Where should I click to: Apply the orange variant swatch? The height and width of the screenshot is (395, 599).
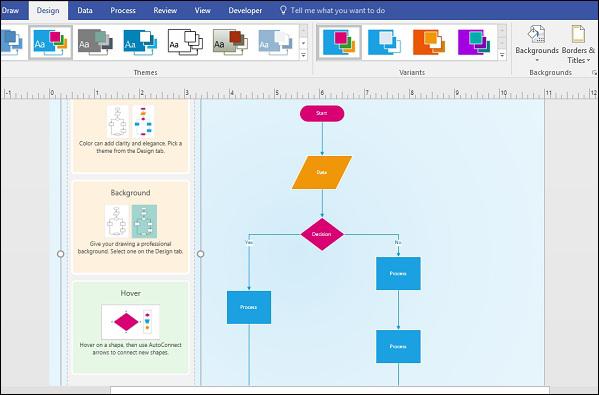tap(429, 42)
